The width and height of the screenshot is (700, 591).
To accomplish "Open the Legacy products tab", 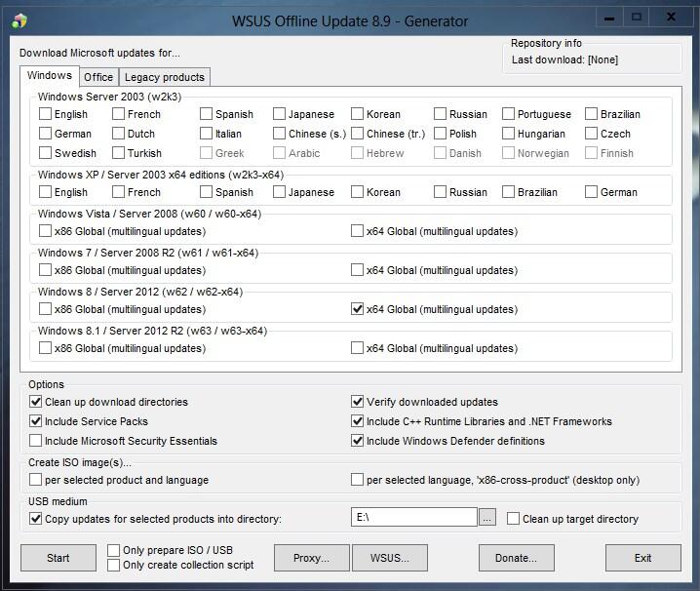I will tap(165, 77).
